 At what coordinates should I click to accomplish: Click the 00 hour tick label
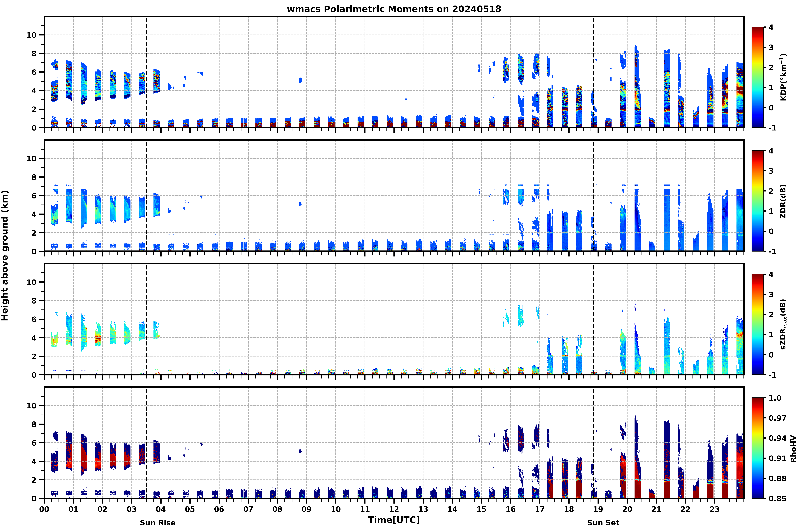[44, 509]
